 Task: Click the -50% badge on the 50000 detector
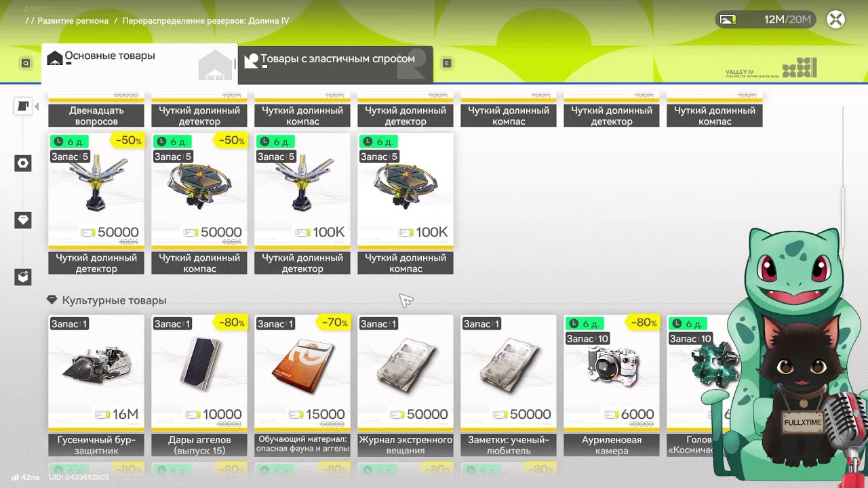point(128,141)
